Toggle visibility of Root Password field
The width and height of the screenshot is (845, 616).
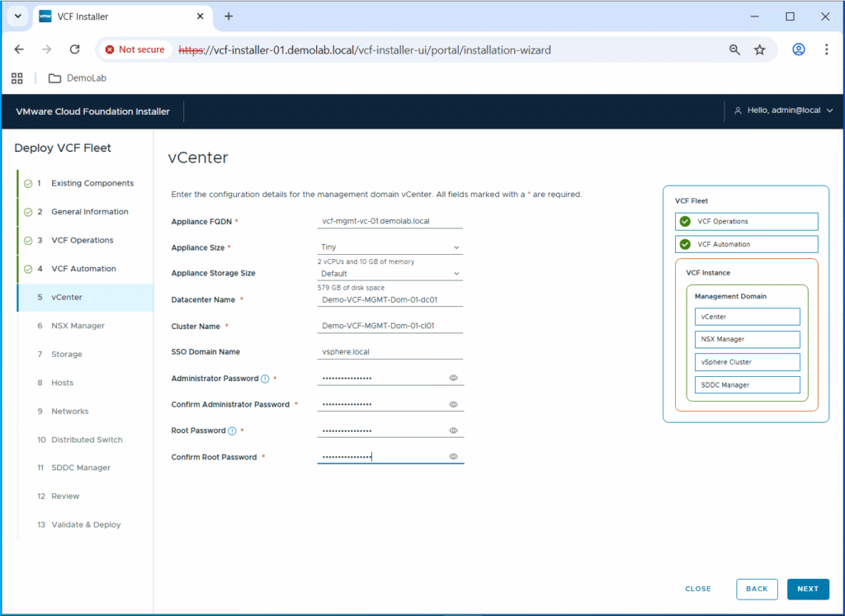[453, 430]
